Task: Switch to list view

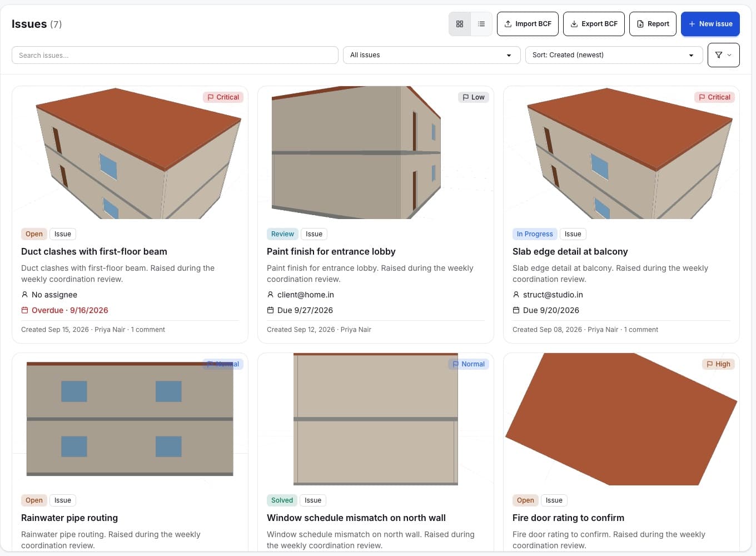Action: click(x=481, y=24)
